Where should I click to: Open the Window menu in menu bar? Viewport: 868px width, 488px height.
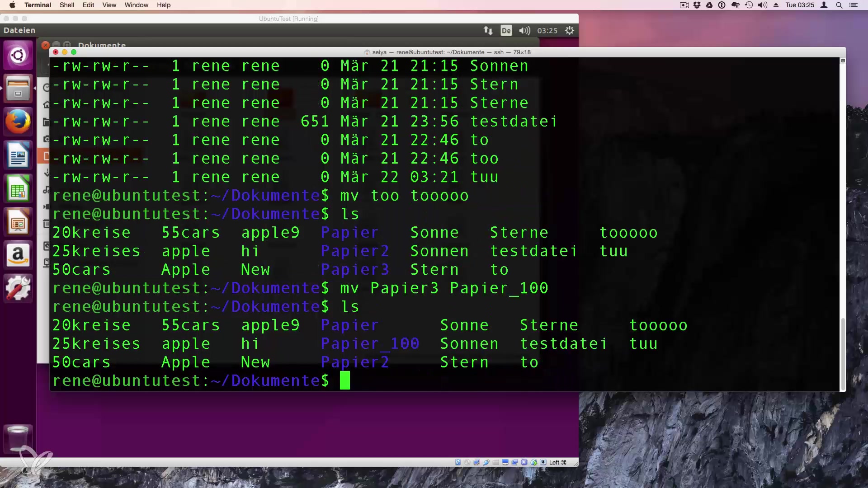point(136,5)
